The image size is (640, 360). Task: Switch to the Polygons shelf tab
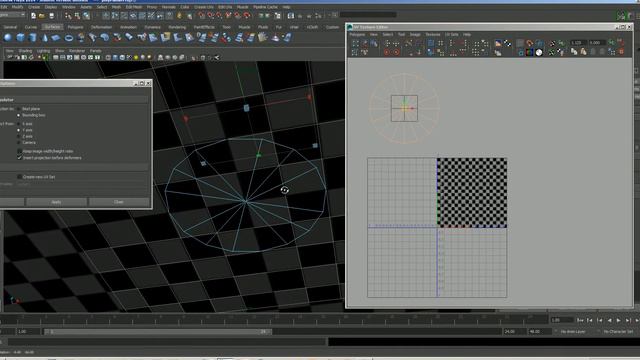pyautogui.click(x=76, y=27)
